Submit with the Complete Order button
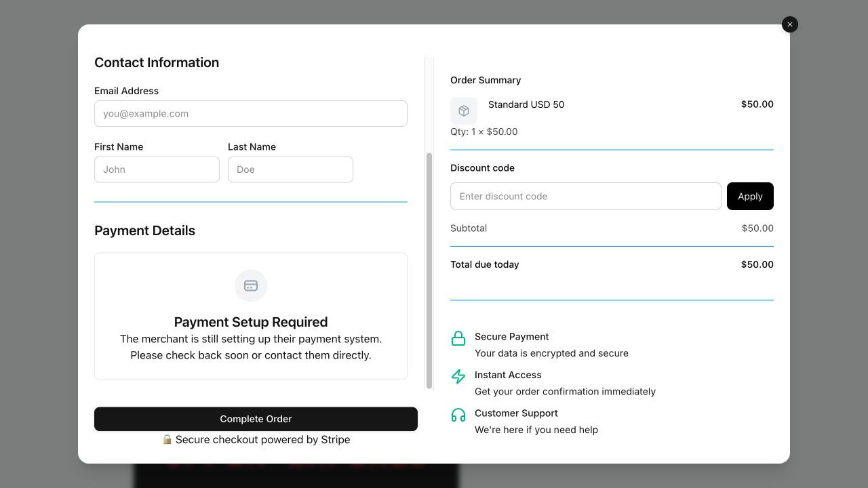The height and width of the screenshot is (488, 868). pos(256,419)
